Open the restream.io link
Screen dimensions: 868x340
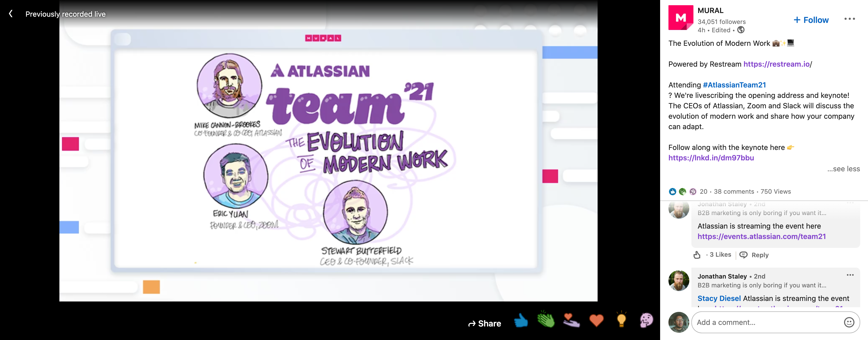pos(776,64)
